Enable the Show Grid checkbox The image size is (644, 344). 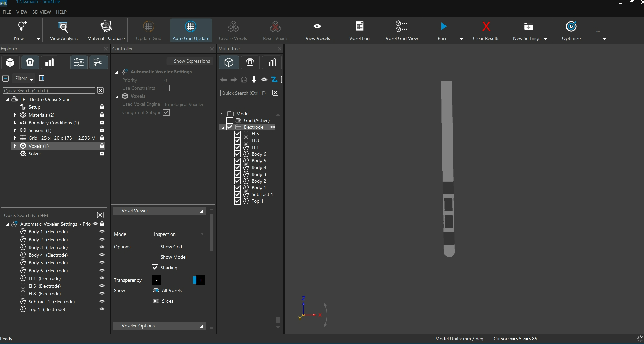pyautogui.click(x=155, y=247)
